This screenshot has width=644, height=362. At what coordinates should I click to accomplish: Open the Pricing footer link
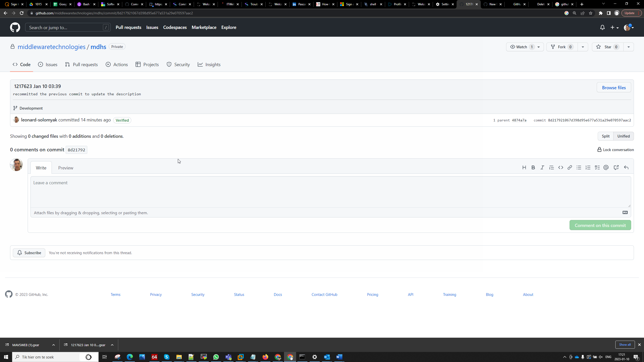[x=372, y=294]
